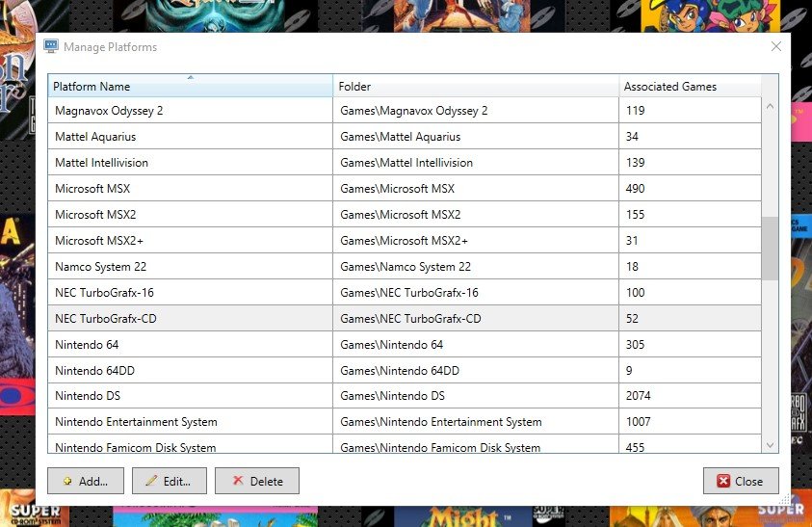This screenshot has width=812, height=527.
Task: Click folder cell Games\Nintendo 64DD
Action: pyautogui.click(x=476, y=371)
